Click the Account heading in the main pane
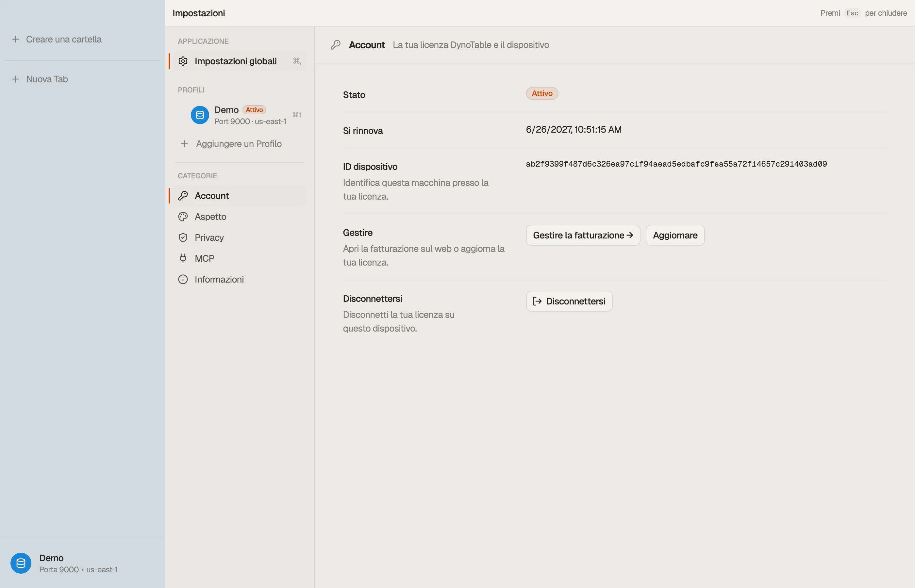The width and height of the screenshot is (915, 588). click(x=367, y=45)
